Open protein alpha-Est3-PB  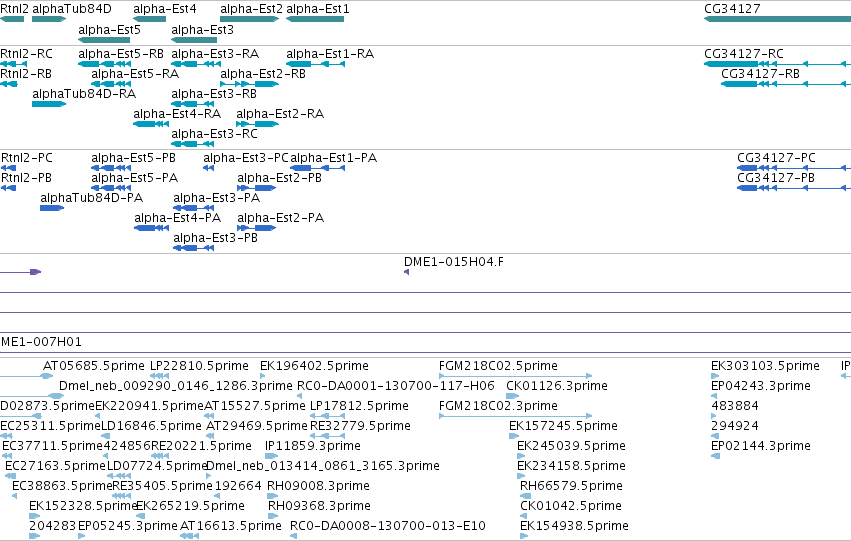215,238
